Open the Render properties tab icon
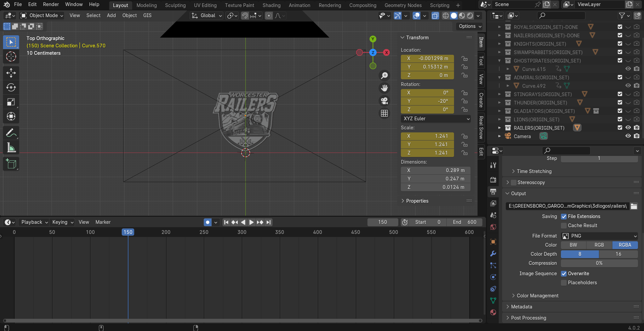This screenshot has height=331, width=644. pos(493,179)
